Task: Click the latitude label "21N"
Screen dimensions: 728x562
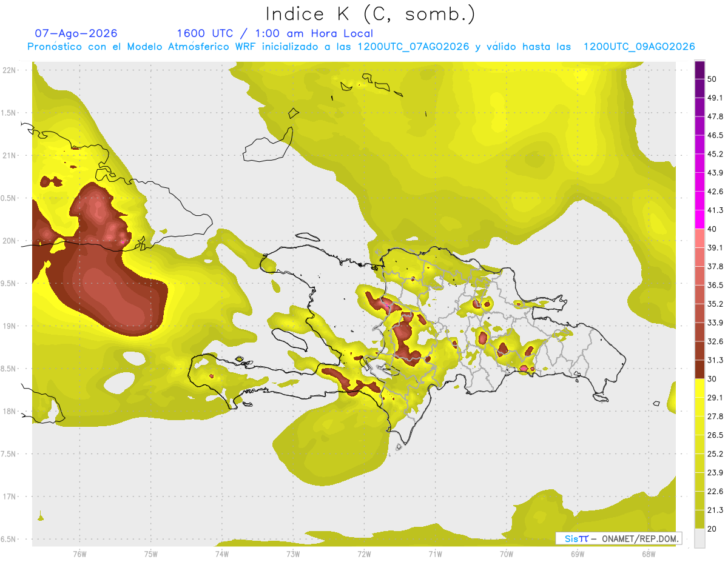Action: (10, 155)
